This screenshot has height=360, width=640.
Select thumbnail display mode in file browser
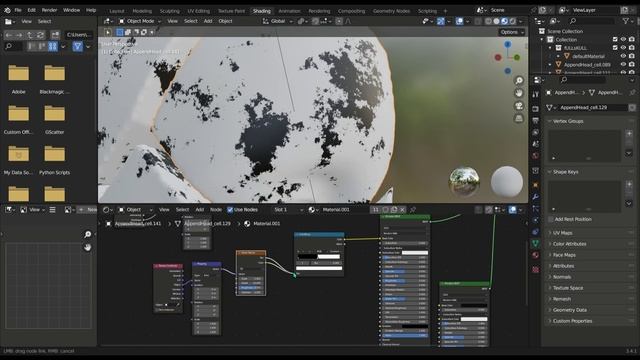[53, 47]
